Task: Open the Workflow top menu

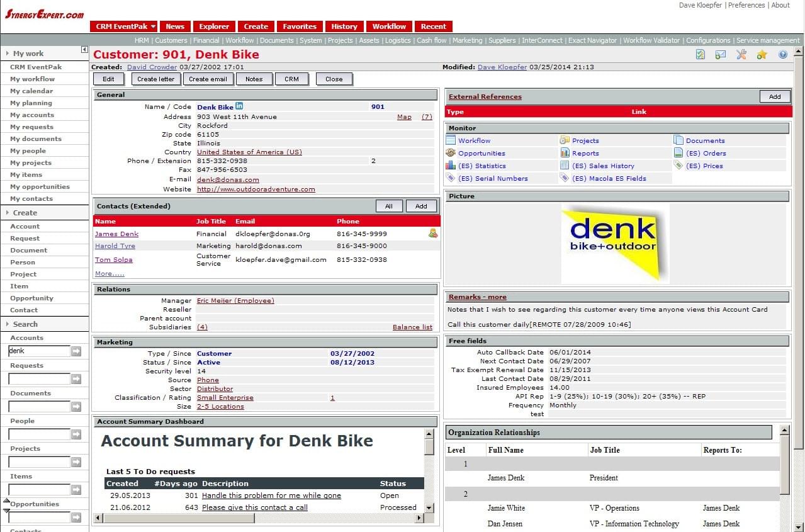Action: (389, 26)
